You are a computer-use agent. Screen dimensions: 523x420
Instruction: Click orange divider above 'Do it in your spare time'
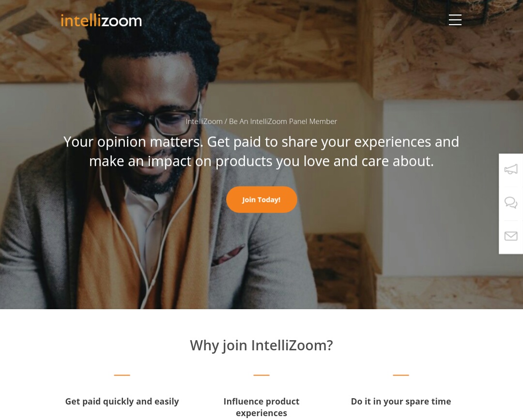click(x=401, y=375)
